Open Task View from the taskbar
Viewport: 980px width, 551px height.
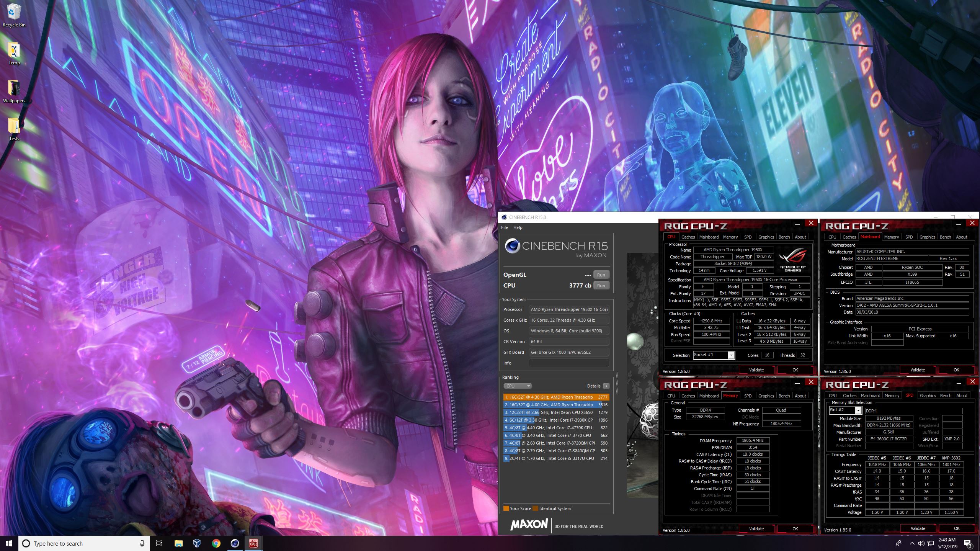click(159, 543)
